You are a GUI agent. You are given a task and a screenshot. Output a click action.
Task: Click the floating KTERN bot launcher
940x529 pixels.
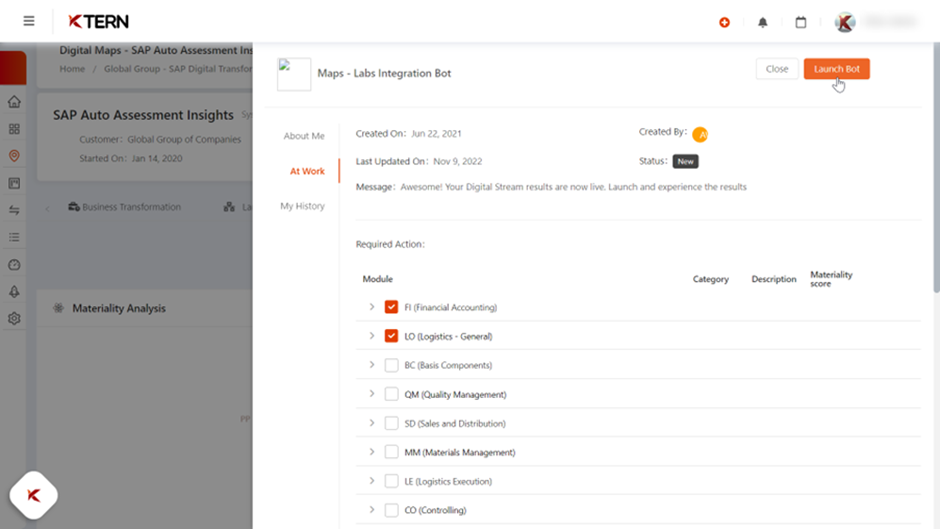(34, 495)
